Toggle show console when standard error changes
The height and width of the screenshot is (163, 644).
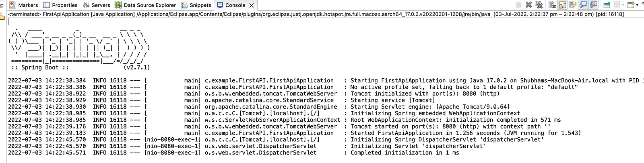click(593, 5)
